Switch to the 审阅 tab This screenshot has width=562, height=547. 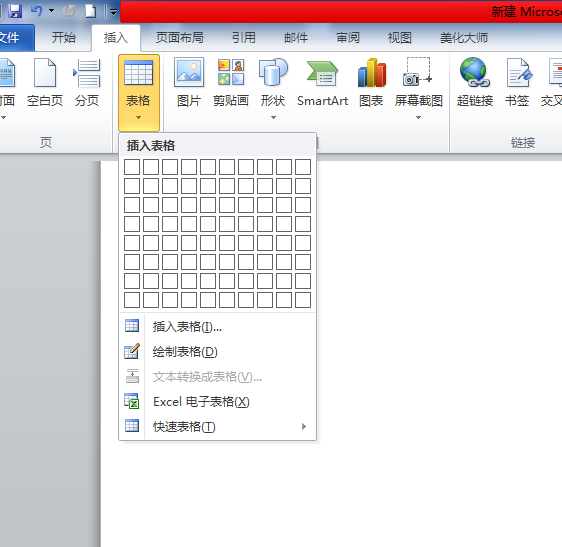tap(348, 37)
